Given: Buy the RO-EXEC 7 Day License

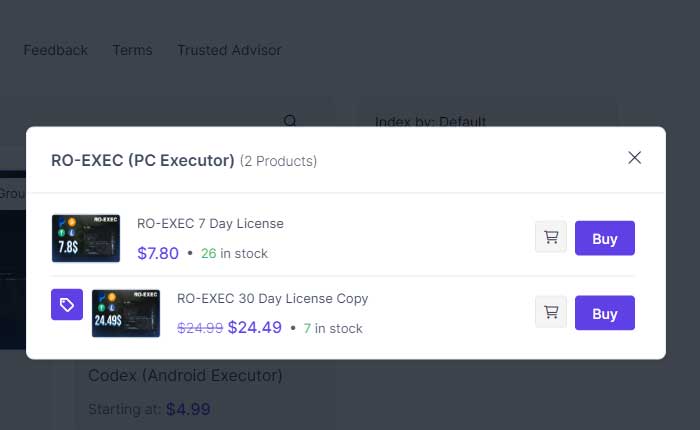Looking at the screenshot, I should point(604,238).
